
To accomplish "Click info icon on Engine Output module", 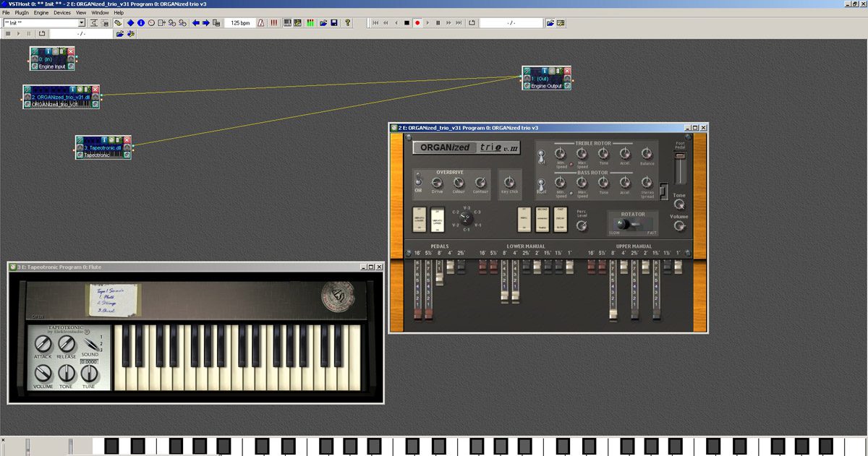I will pos(544,71).
